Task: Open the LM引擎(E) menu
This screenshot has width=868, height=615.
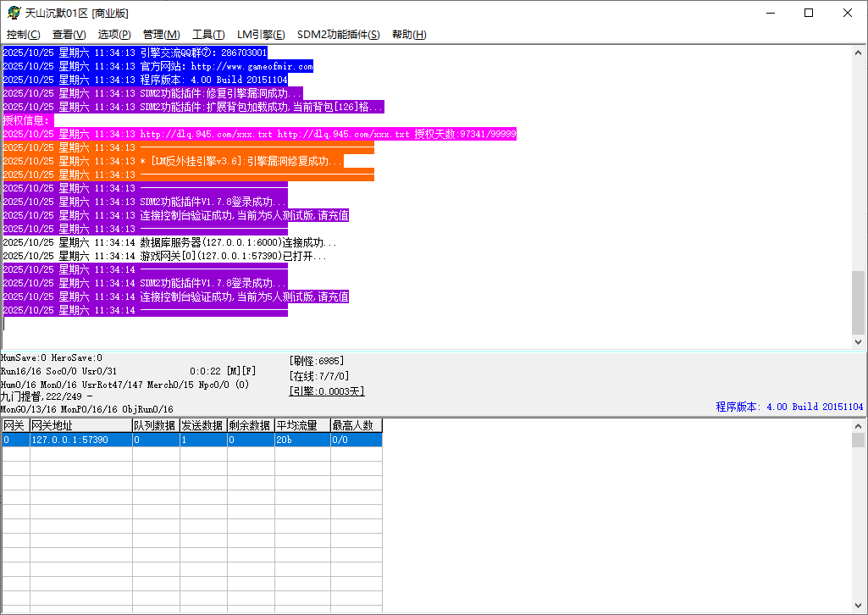Action: tap(261, 35)
